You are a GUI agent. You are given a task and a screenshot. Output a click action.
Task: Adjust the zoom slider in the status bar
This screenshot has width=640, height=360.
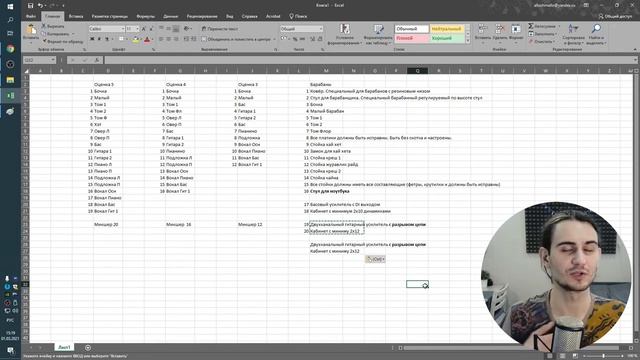click(603, 356)
